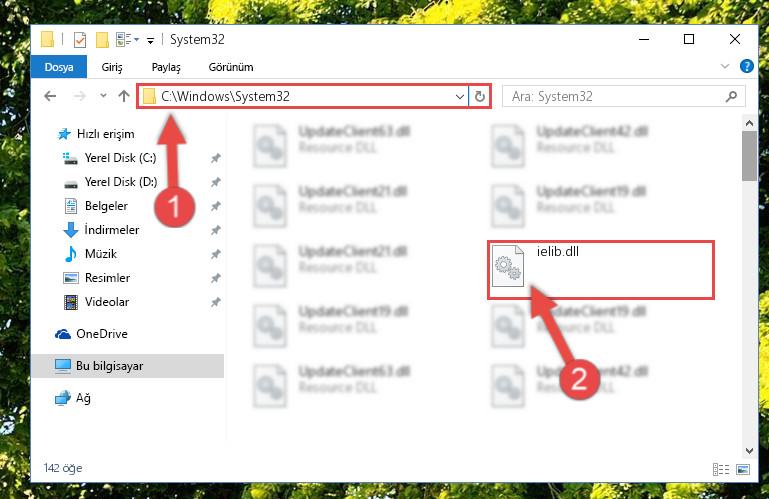769x499 pixels.
Task: Click the Up one level arrow
Action: coord(124,96)
